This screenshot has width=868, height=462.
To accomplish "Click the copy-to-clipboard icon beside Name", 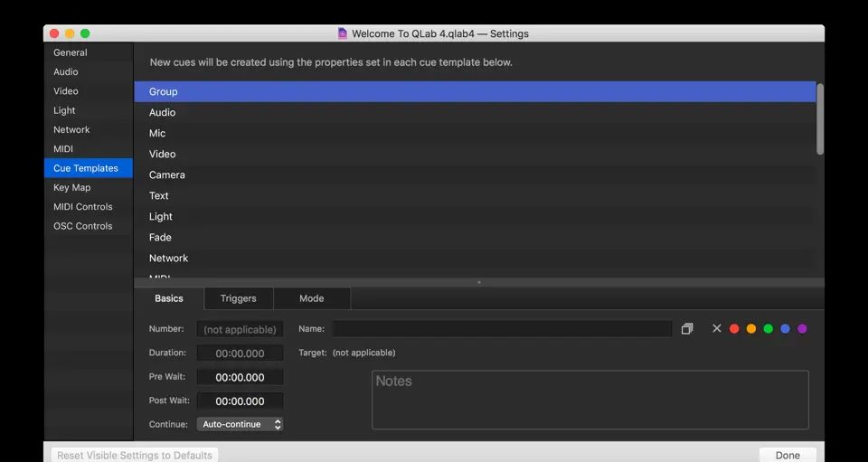I will tap(687, 329).
